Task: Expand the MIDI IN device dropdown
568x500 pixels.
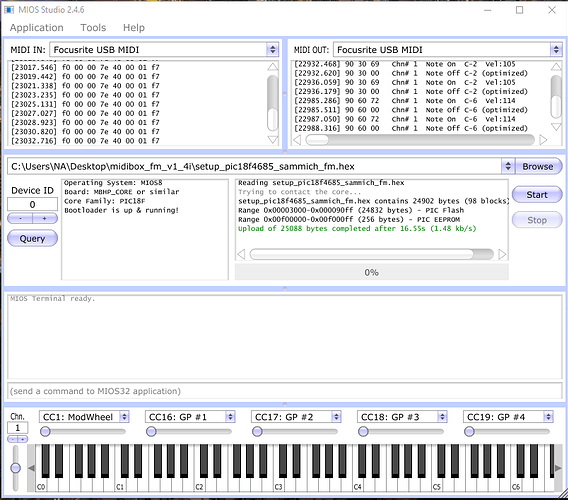Action: tap(272, 50)
